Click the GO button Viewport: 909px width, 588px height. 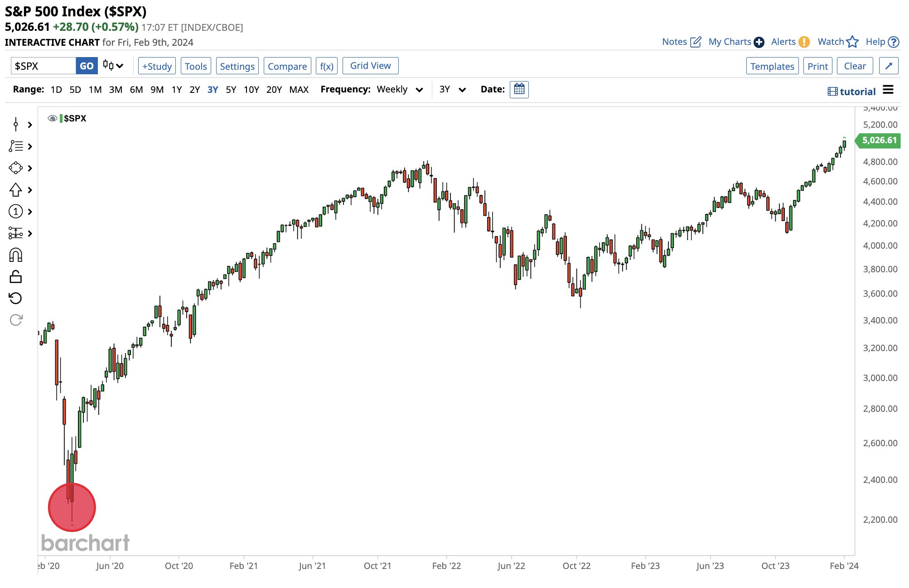(87, 66)
